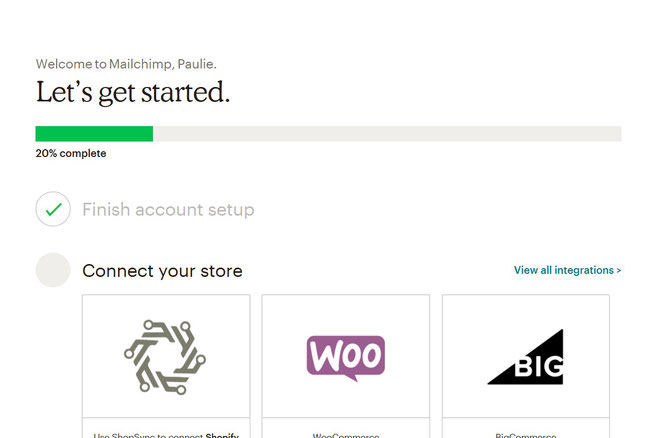Image resolution: width=650 pixels, height=438 pixels.
Task: Click the '20% complete' label
Action: click(71, 153)
